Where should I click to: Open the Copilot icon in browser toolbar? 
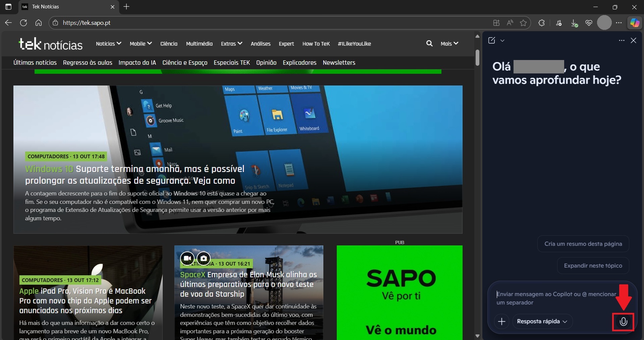coord(634,23)
